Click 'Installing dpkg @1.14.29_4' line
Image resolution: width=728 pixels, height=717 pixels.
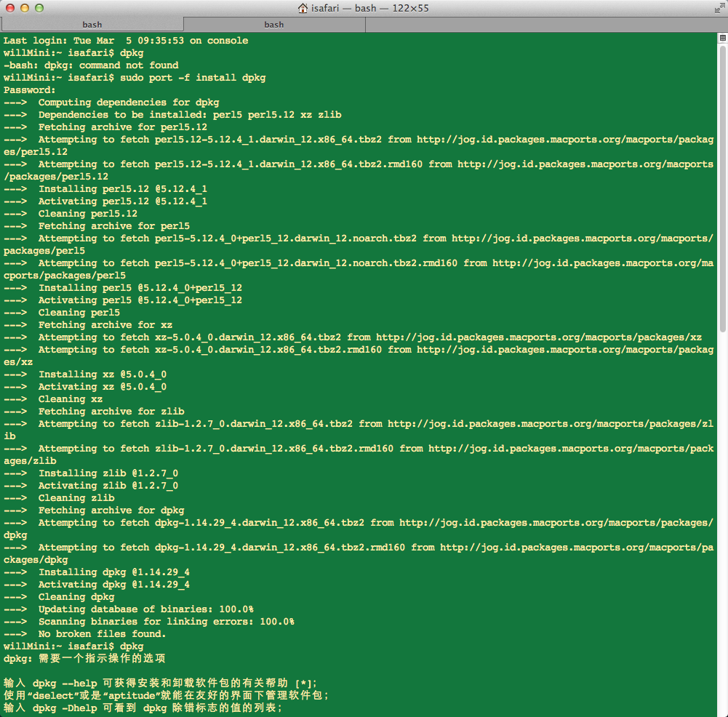(x=97, y=572)
